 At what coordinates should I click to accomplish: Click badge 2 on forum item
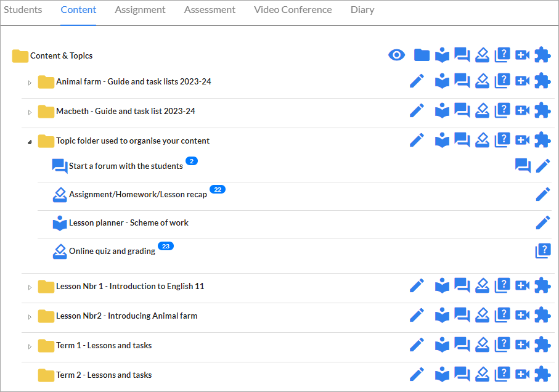pyautogui.click(x=192, y=161)
